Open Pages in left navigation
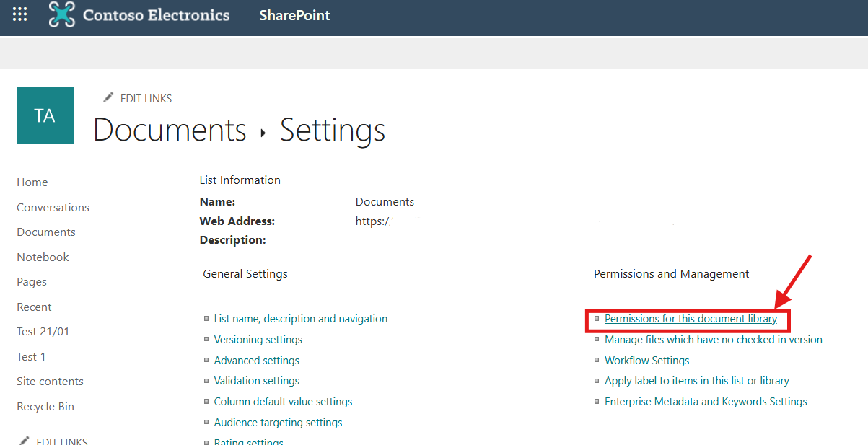The height and width of the screenshot is (445, 868). [32, 282]
